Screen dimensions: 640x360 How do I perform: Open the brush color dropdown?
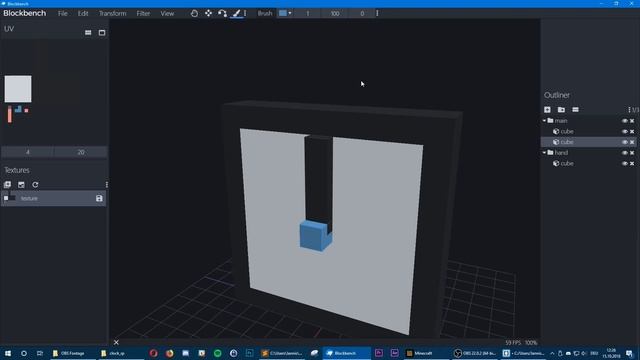click(290, 13)
